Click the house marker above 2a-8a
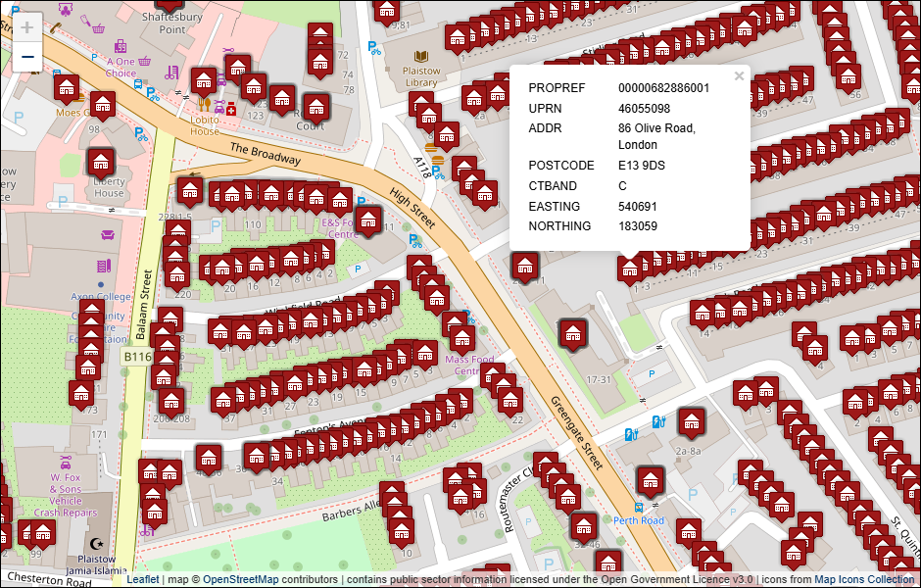The image size is (921, 588). [x=692, y=421]
